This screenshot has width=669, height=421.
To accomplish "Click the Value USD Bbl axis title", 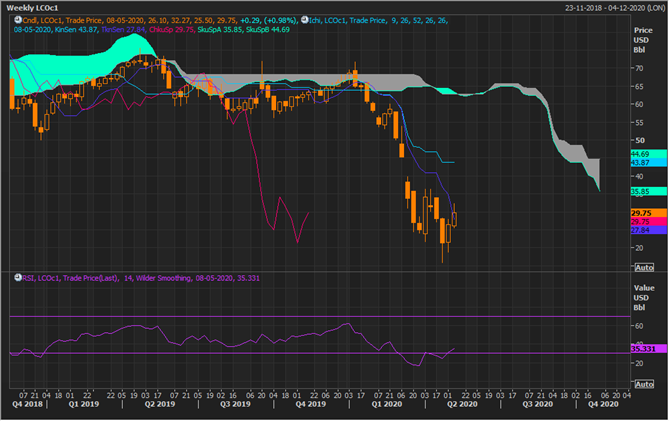I will pos(643,298).
